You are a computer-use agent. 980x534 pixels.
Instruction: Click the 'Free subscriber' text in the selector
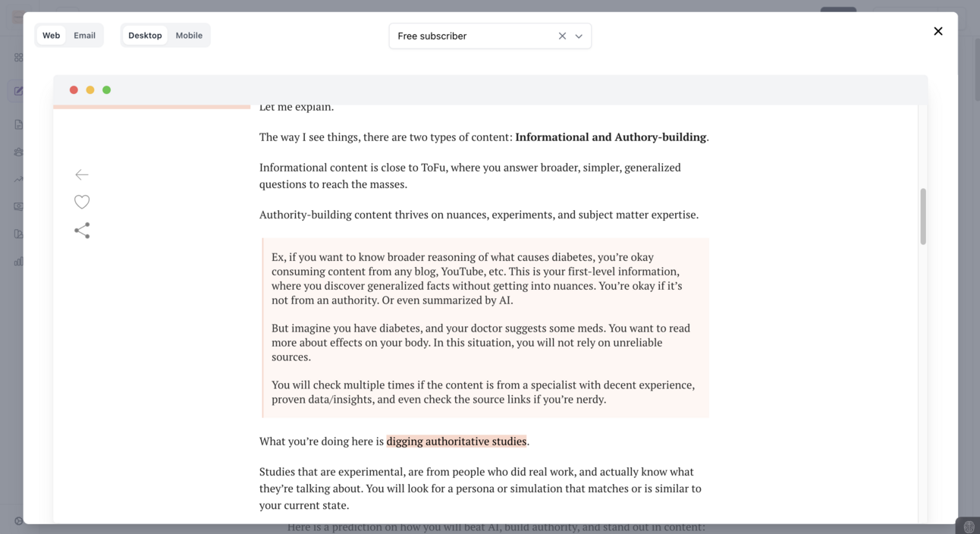432,36
